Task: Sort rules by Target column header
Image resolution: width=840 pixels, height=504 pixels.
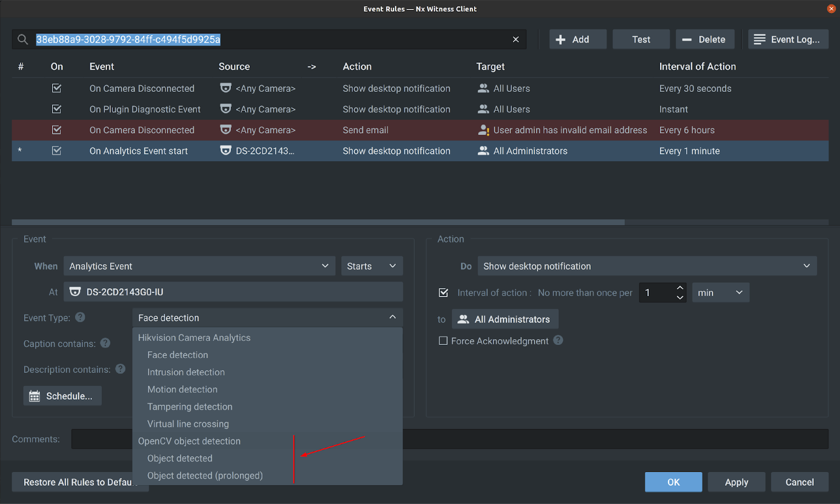Action: (490, 67)
